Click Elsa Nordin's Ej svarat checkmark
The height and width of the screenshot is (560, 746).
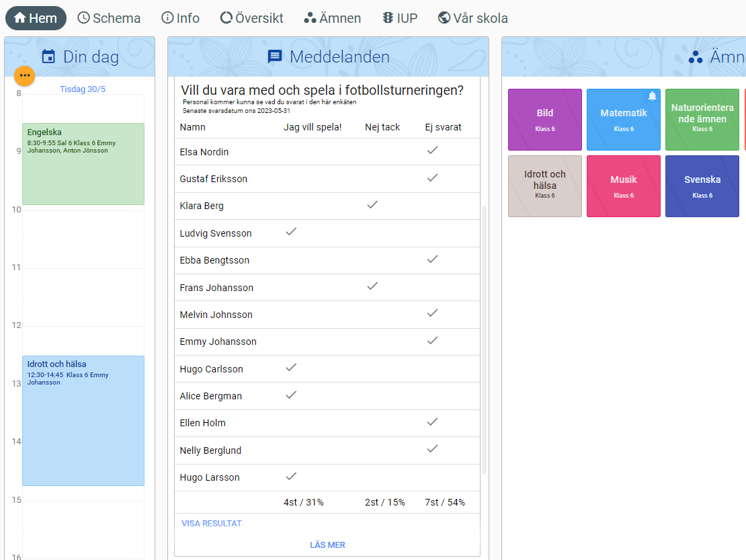coord(433,150)
